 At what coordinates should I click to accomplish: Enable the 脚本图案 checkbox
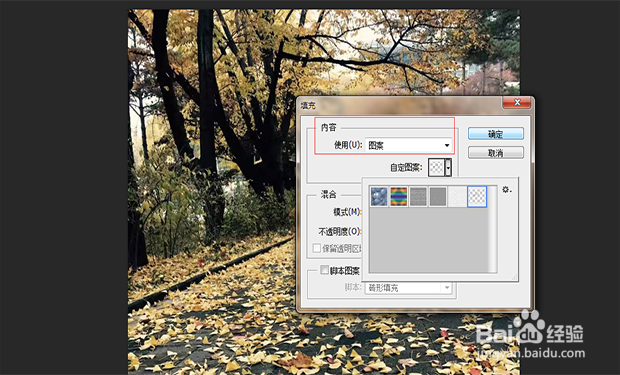coord(324,270)
